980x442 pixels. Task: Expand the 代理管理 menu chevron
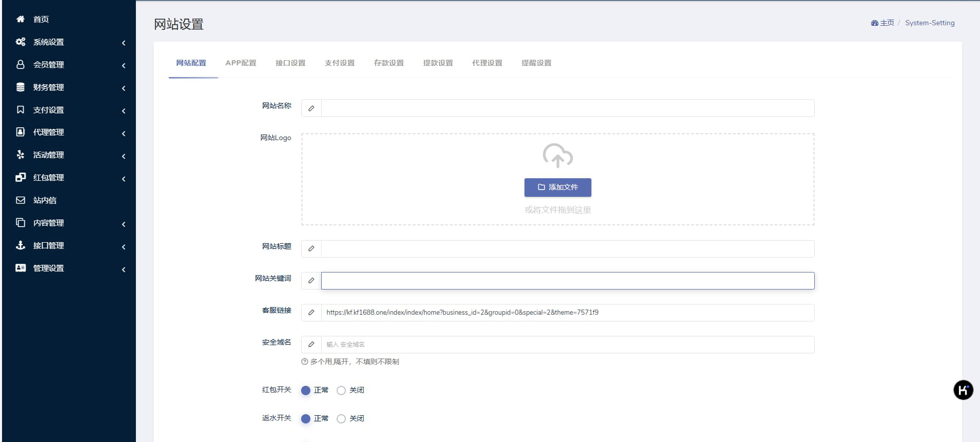point(124,133)
